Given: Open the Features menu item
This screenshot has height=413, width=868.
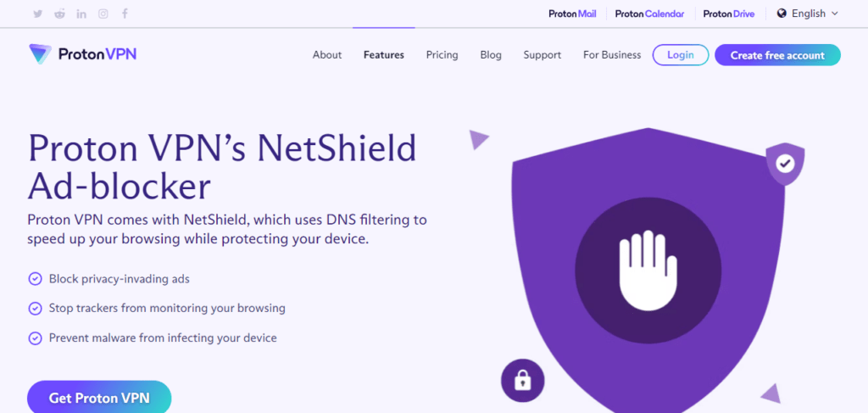Looking at the screenshot, I should [x=383, y=55].
